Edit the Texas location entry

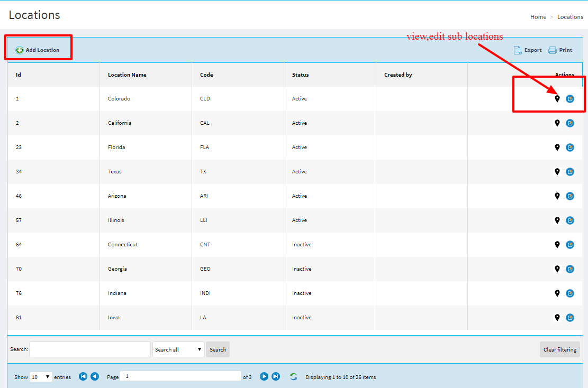pos(569,172)
